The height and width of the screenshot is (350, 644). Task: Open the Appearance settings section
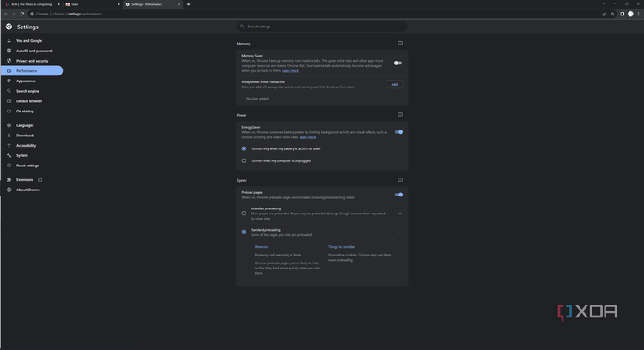coord(26,81)
